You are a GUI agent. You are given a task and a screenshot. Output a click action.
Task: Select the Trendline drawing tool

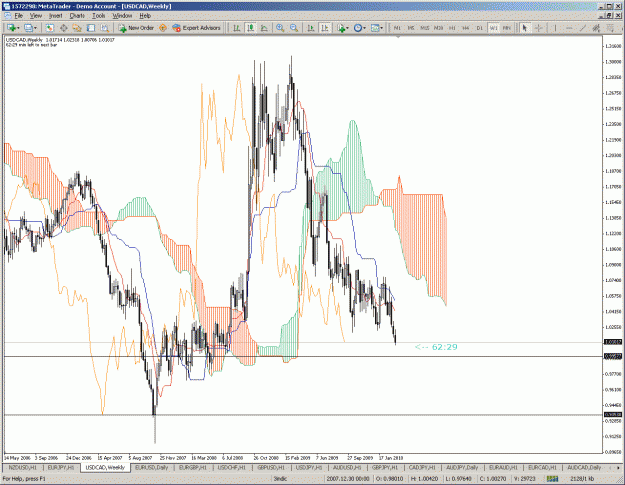pyautogui.click(x=583, y=28)
